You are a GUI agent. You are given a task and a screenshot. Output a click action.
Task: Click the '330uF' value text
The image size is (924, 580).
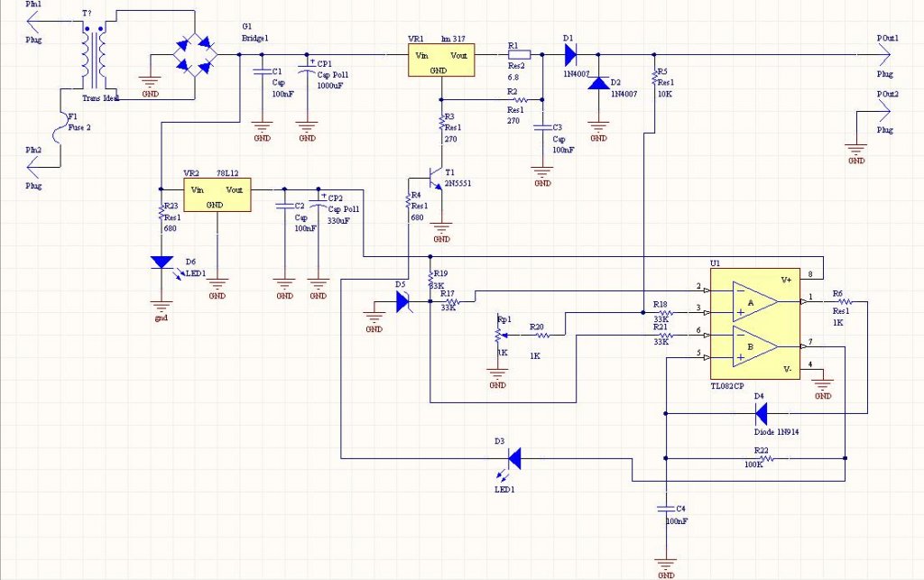[x=339, y=220]
